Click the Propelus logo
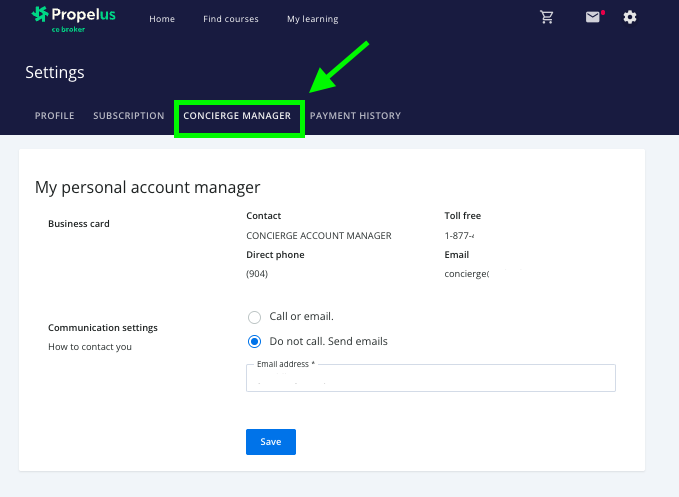679x497 pixels. pos(73,17)
